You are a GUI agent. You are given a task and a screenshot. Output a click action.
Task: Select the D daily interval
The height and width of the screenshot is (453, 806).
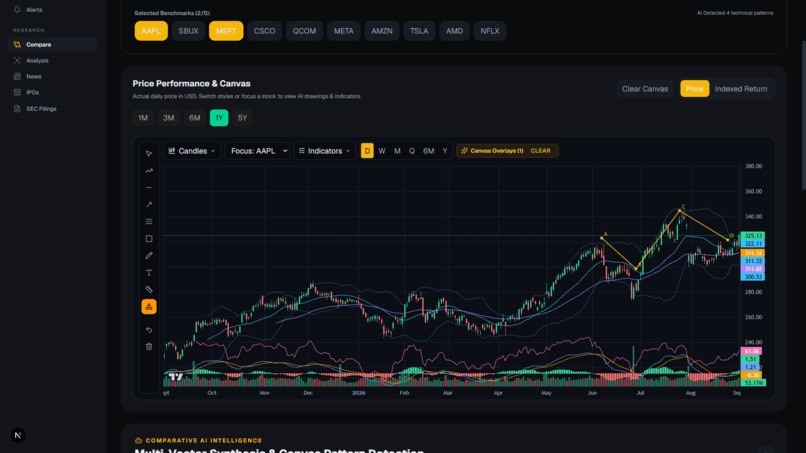(x=367, y=151)
